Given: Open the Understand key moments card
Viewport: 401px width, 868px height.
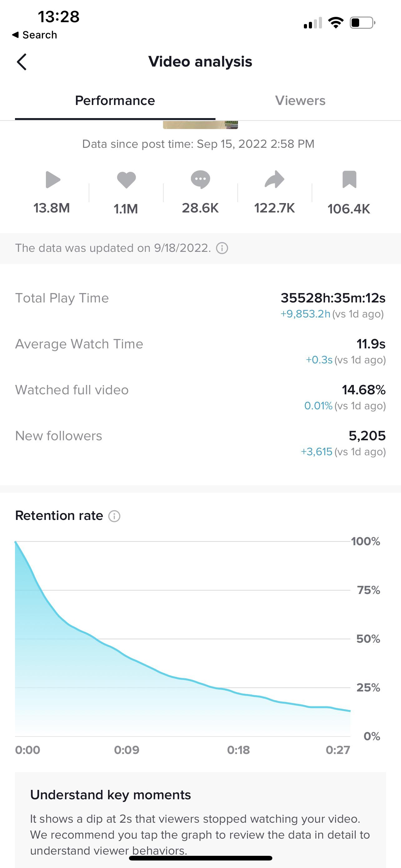Looking at the screenshot, I should [200, 819].
